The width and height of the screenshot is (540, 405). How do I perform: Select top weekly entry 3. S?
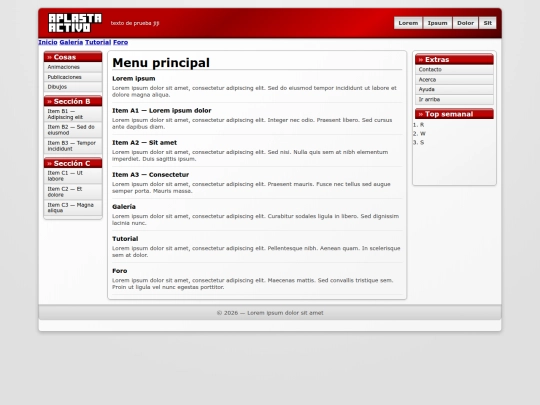tap(419, 143)
